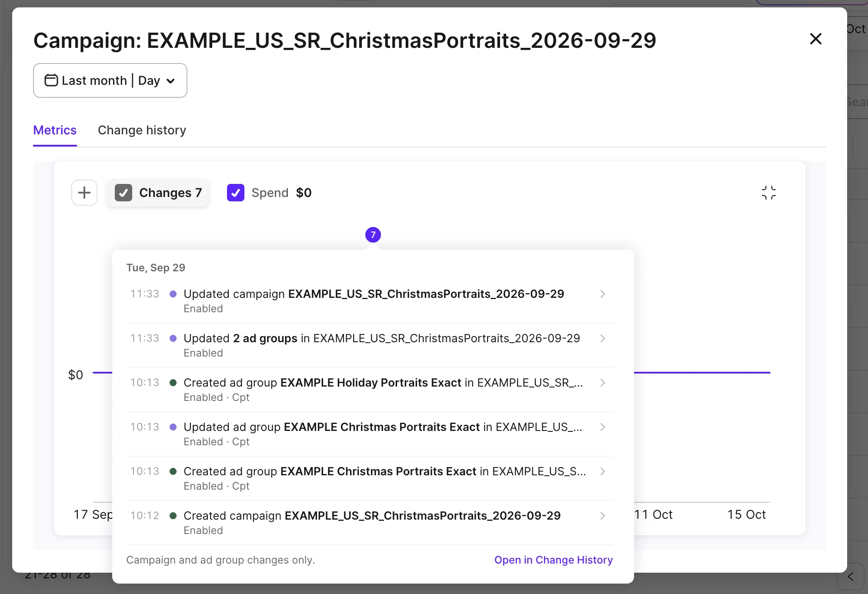Uncheck the Changes 7 checkbox
868x594 pixels.
tap(124, 193)
